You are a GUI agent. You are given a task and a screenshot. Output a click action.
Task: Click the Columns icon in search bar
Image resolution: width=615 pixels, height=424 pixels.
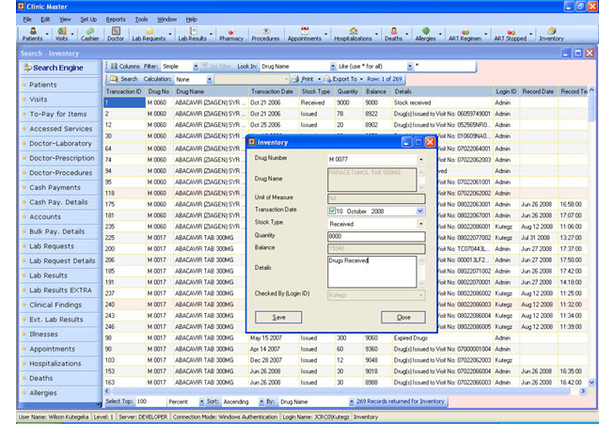pos(114,66)
